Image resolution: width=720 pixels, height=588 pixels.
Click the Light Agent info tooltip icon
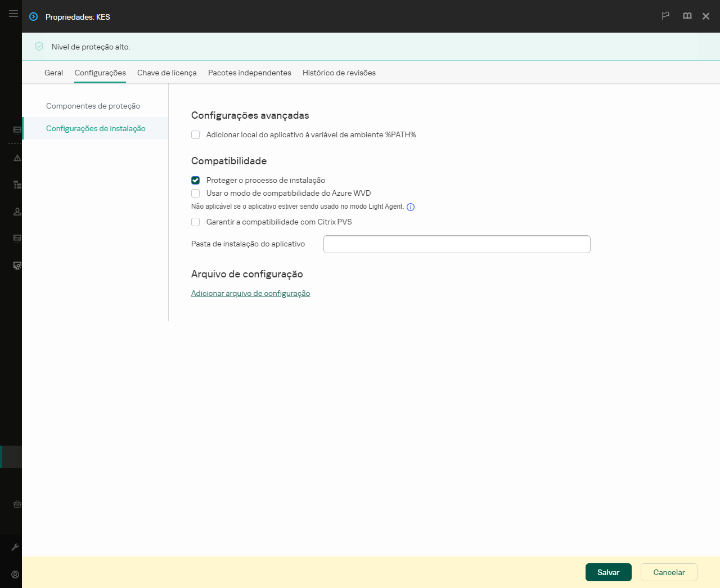pyautogui.click(x=411, y=207)
